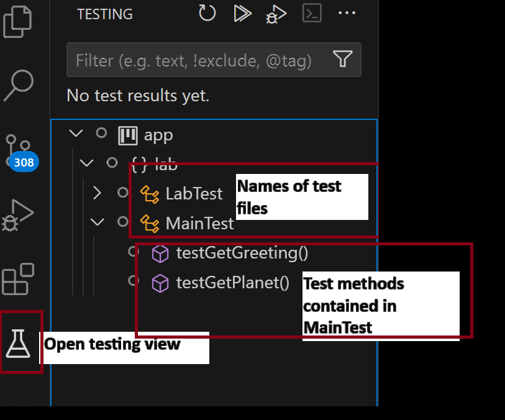The width and height of the screenshot is (505, 420).
Task: Debug all tests button
Action: click(275, 13)
